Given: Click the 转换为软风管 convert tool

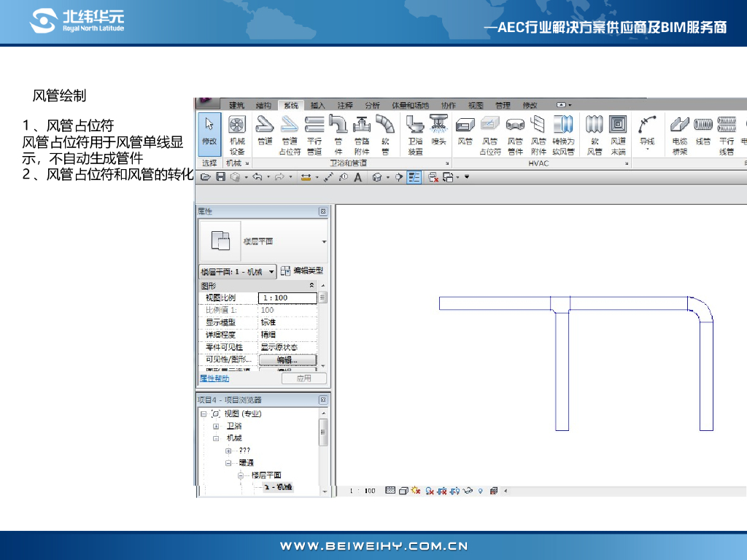Looking at the screenshot, I should coord(563,132).
